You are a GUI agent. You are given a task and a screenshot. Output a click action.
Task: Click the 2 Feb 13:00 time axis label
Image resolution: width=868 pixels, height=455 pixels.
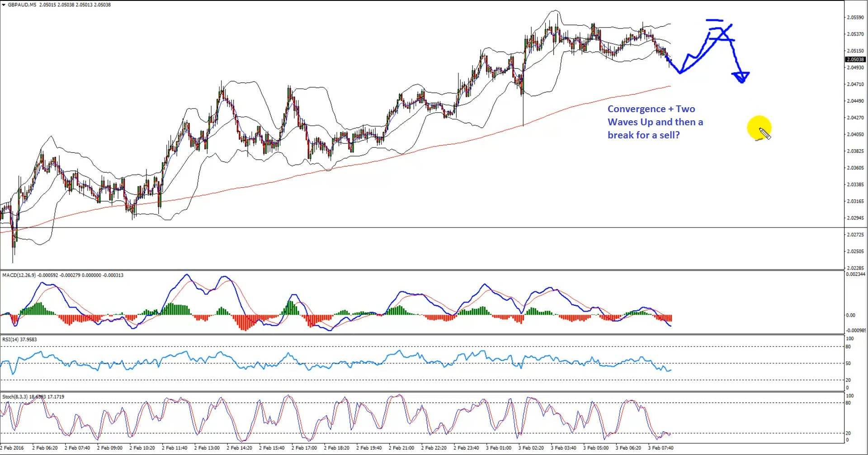[x=207, y=448]
